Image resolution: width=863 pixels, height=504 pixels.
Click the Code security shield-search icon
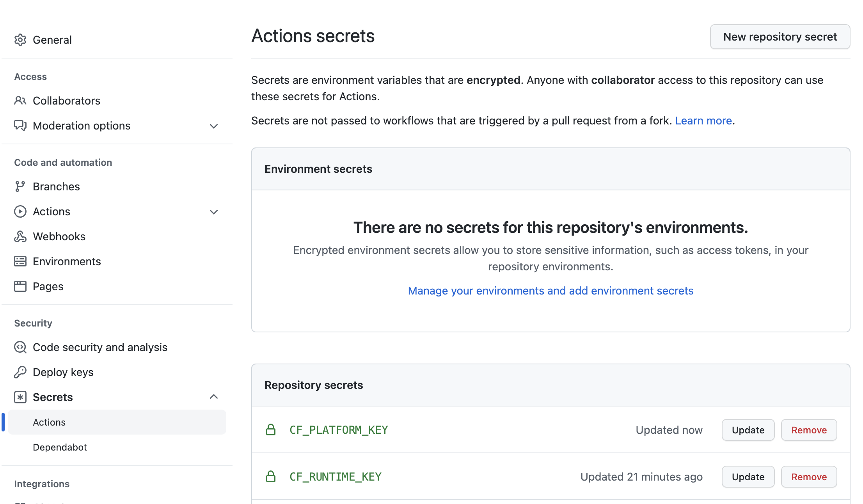pos(20,347)
